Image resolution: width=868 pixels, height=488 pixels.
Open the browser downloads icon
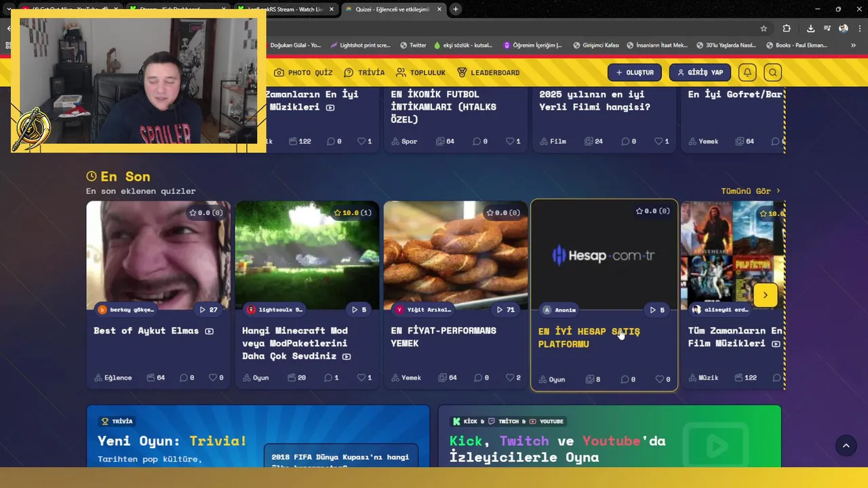tap(810, 28)
